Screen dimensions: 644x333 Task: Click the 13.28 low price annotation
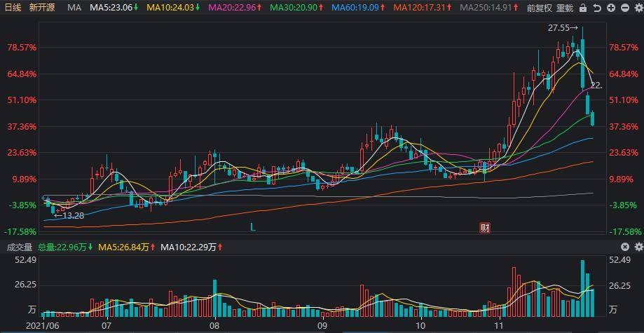(x=69, y=215)
